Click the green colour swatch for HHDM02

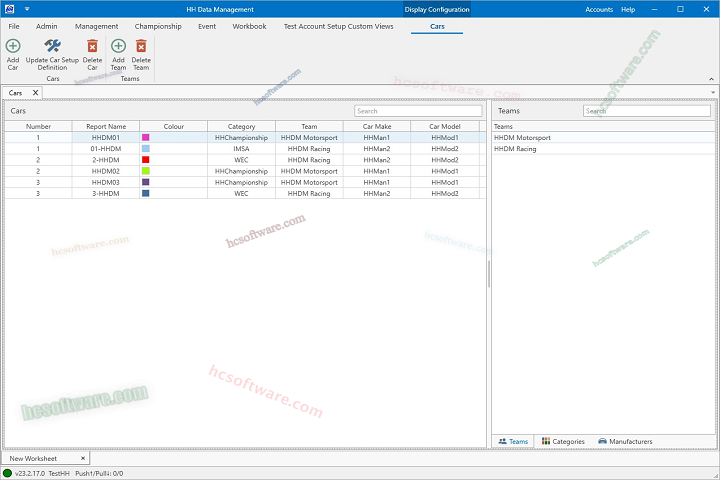click(146, 171)
